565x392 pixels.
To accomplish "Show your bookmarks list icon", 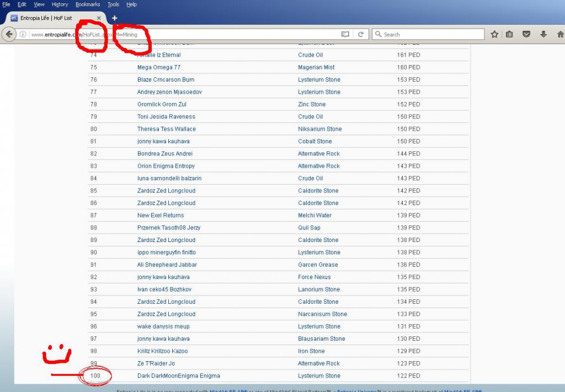I will pyautogui.click(x=509, y=34).
